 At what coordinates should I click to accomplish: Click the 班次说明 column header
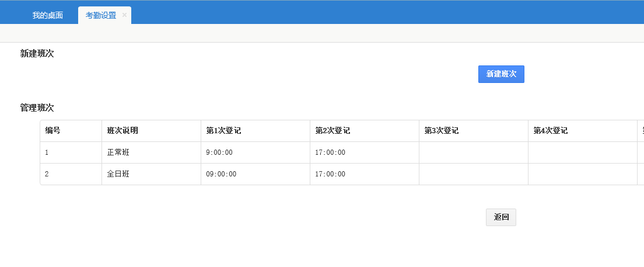pyautogui.click(x=123, y=131)
